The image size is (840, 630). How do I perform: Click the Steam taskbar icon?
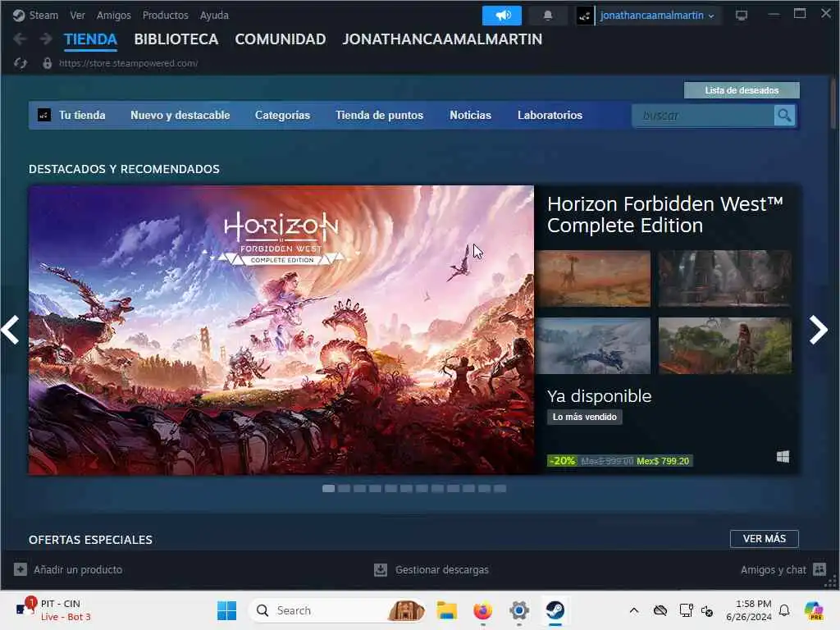pyautogui.click(x=555, y=610)
